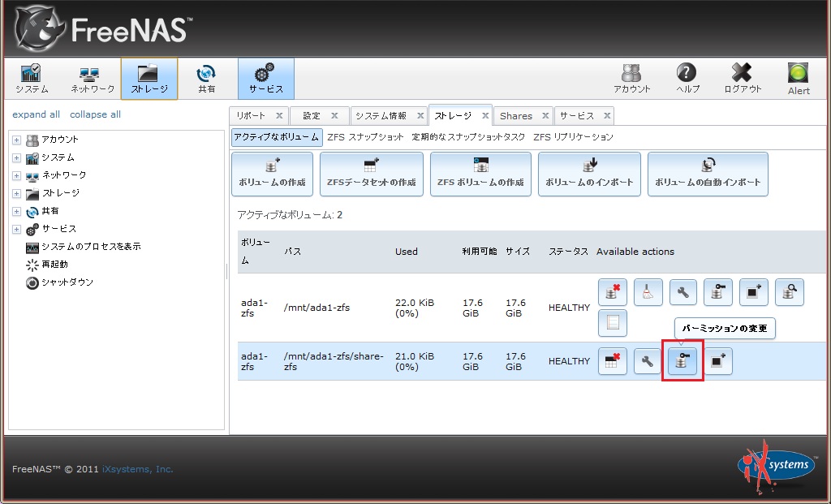The image size is (831, 504).
Task: Click wrench edit icon for /mnt/ada1-zfs
Action: coord(683,292)
